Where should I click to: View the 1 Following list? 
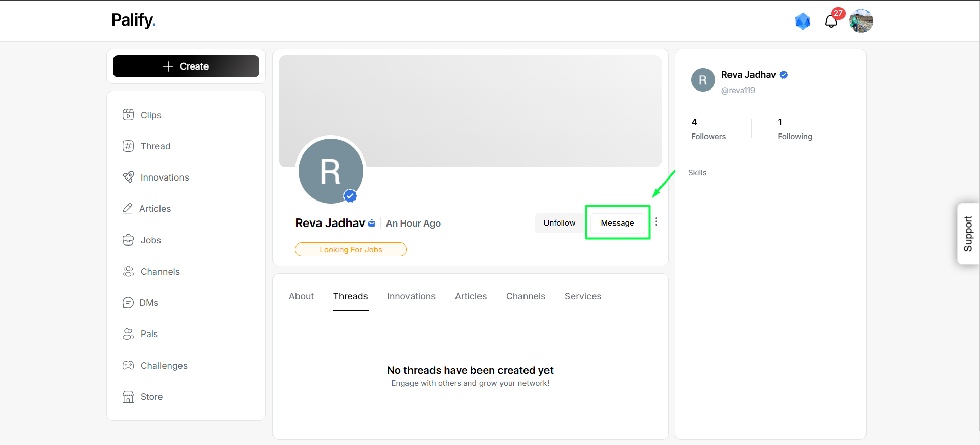point(795,129)
